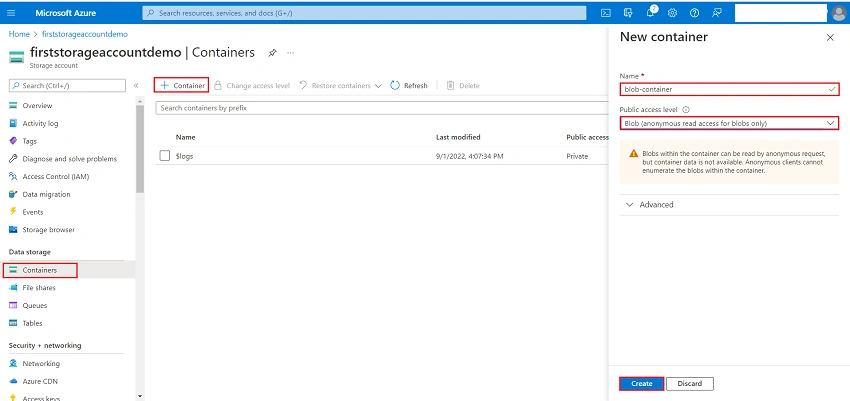Click the + Container toolbar button
This screenshot has height=401, width=850.
pos(182,86)
